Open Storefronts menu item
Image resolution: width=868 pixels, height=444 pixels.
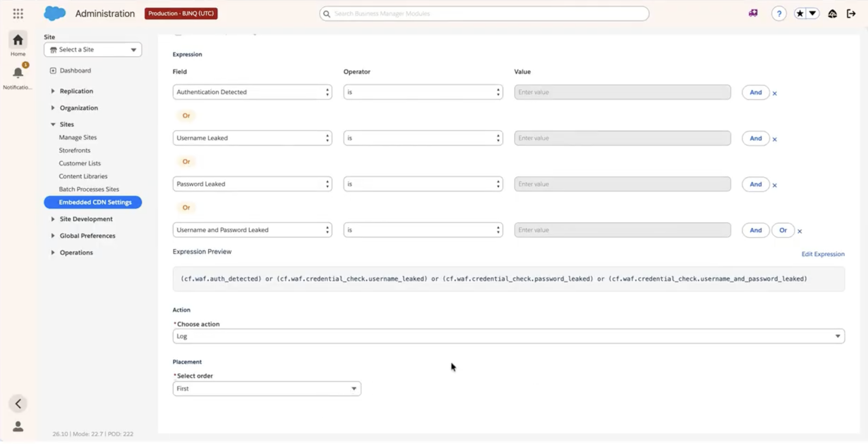pos(75,150)
